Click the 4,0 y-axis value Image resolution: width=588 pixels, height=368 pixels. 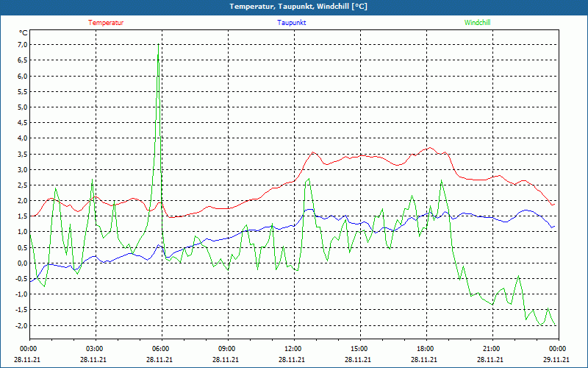[23, 138]
